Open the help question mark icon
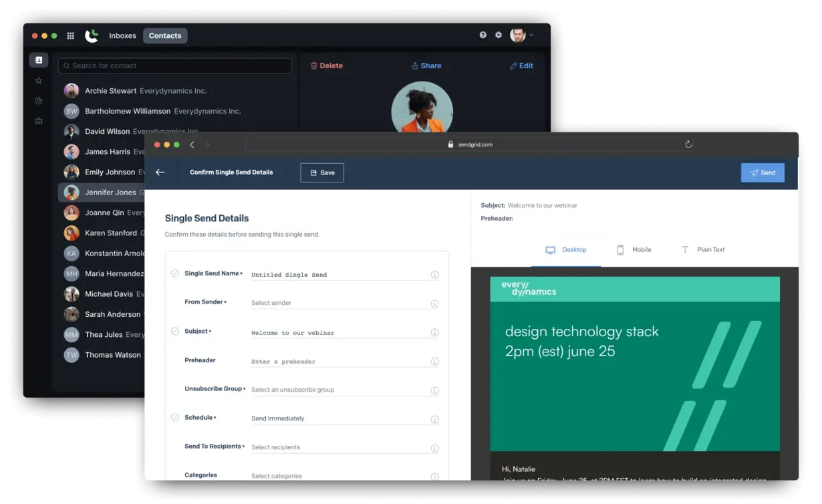Screen dimensions: 822x504 pyautogui.click(x=483, y=35)
